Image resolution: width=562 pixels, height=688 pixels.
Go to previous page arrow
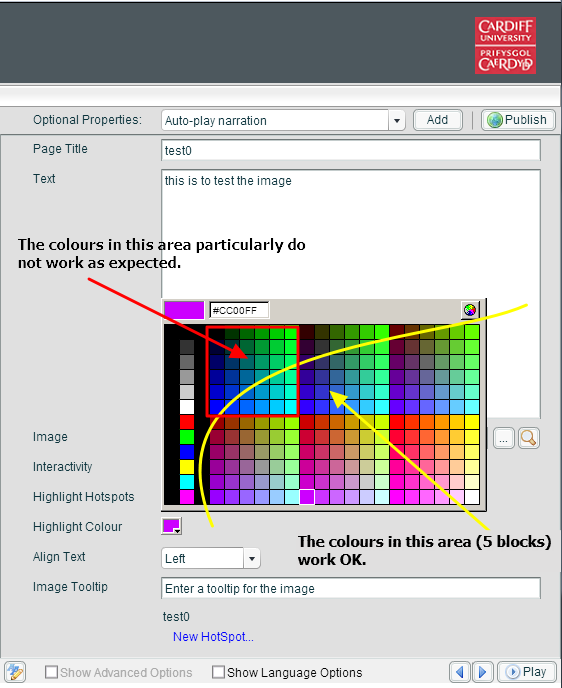[459, 672]
